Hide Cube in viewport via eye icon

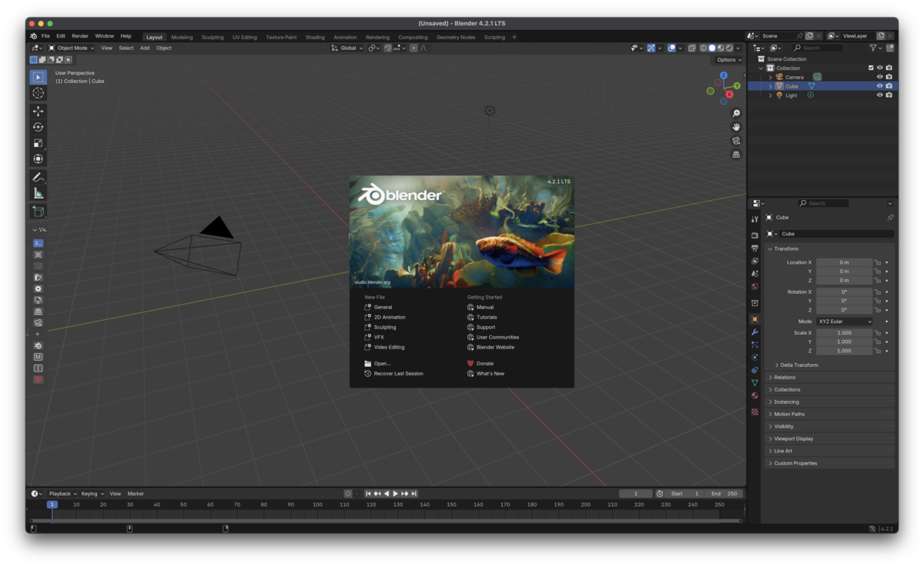(x=879, y=86)
